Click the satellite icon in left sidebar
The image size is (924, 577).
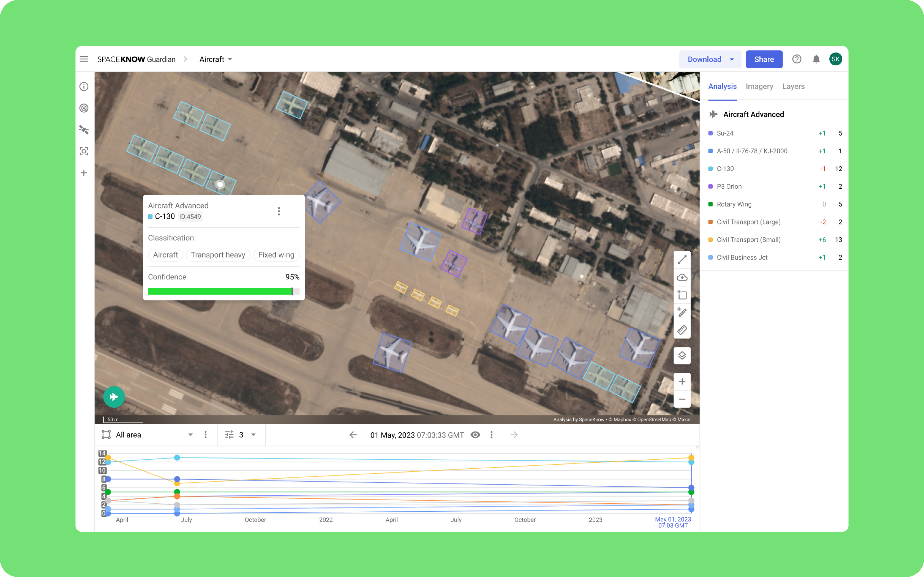click(84, 130)
